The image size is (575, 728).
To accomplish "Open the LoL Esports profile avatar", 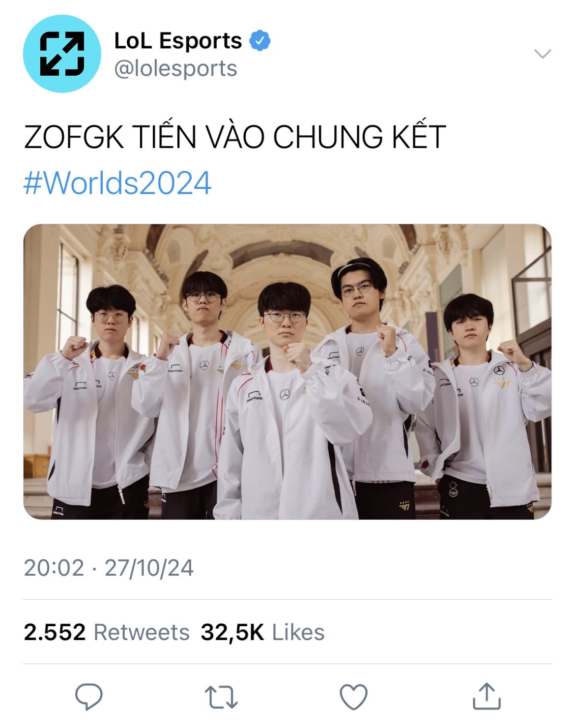I will [62, 54].
